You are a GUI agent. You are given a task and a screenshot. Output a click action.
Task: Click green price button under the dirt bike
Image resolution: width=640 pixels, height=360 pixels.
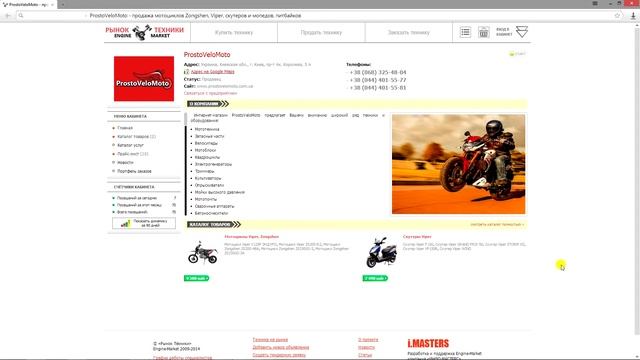click(x=197, y=278)
